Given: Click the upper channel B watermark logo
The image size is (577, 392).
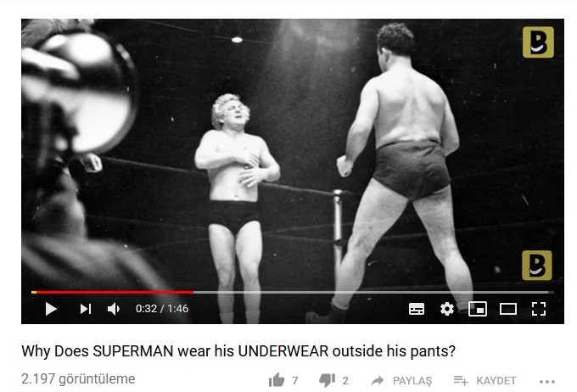Looking at the screenshot, I should 538,42.
